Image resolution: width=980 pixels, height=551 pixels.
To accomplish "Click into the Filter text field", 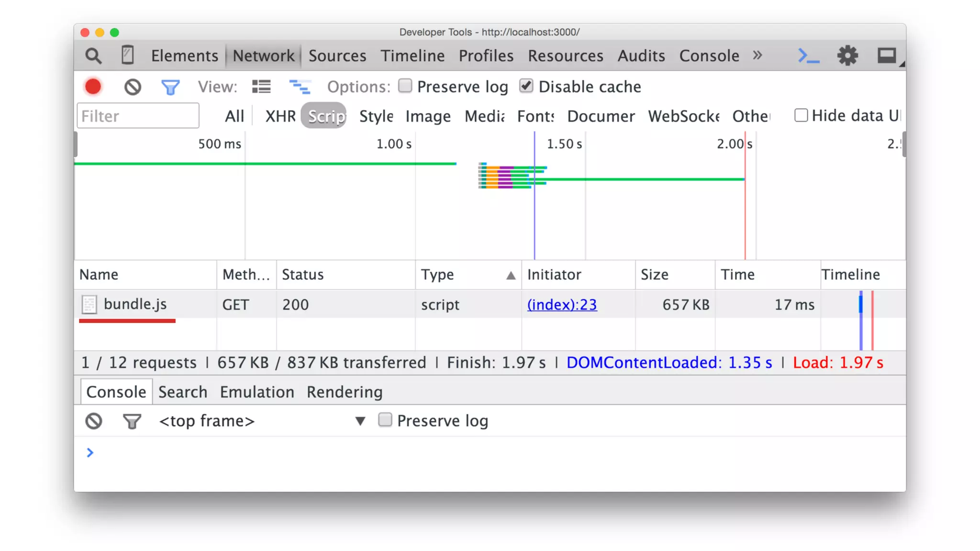I will 138,116.
